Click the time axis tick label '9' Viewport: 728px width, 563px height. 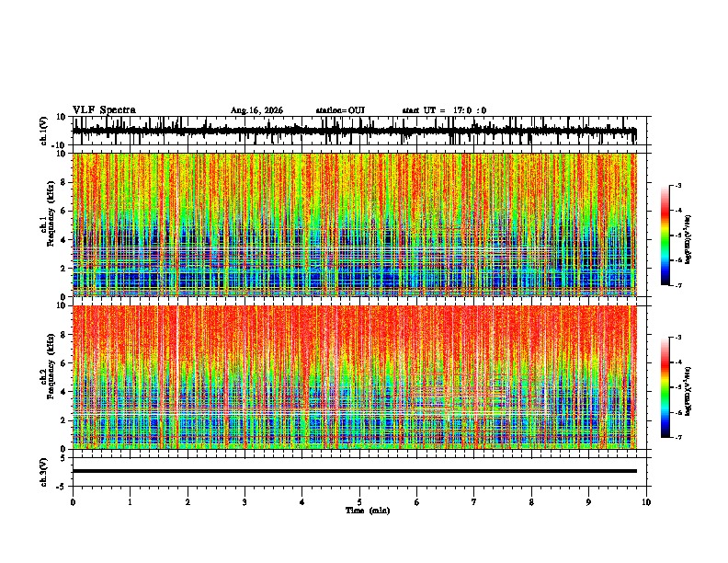coord(588,502)
